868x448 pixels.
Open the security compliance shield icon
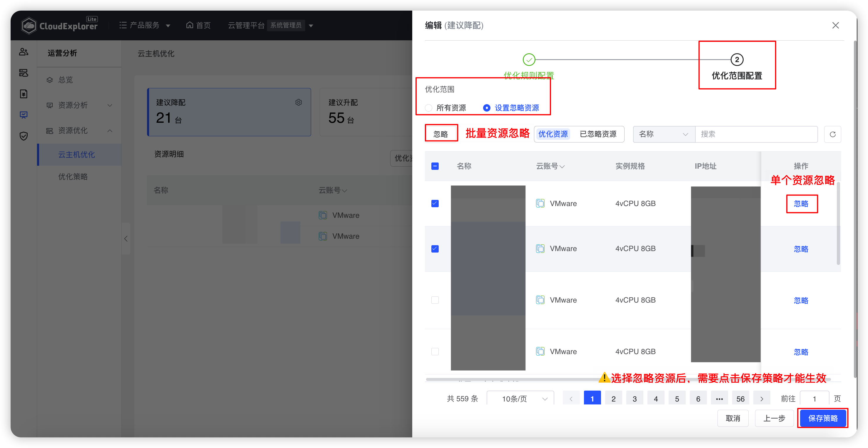click(24, 136)
